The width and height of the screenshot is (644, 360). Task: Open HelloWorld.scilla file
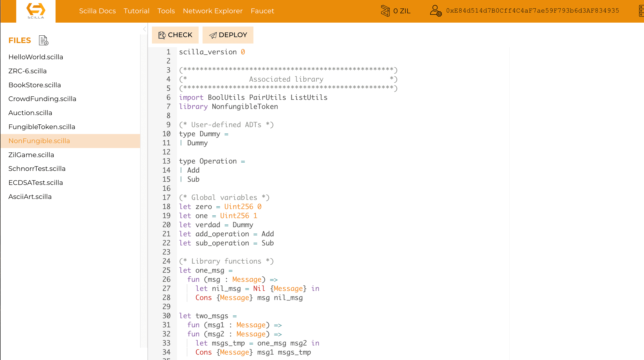point(36,57)
